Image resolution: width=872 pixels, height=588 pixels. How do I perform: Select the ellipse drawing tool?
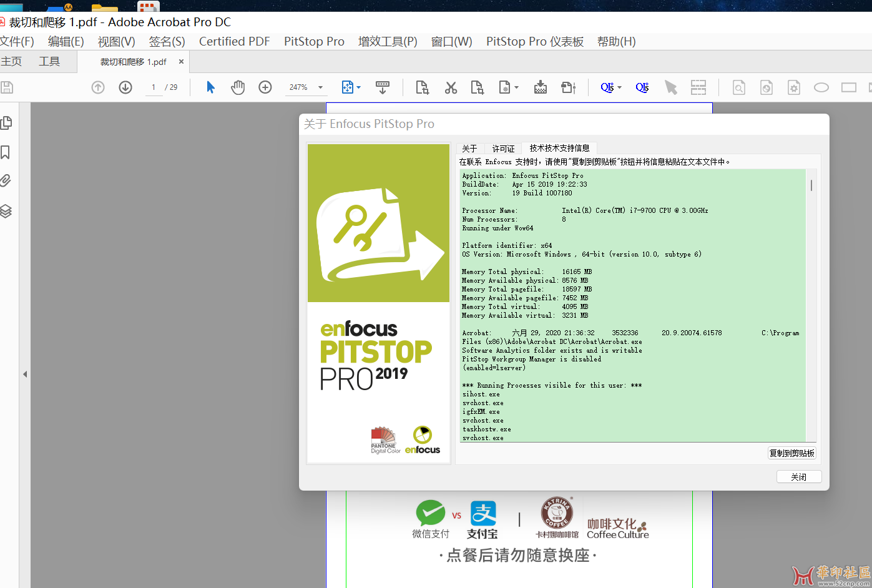[x=821, y=87]
